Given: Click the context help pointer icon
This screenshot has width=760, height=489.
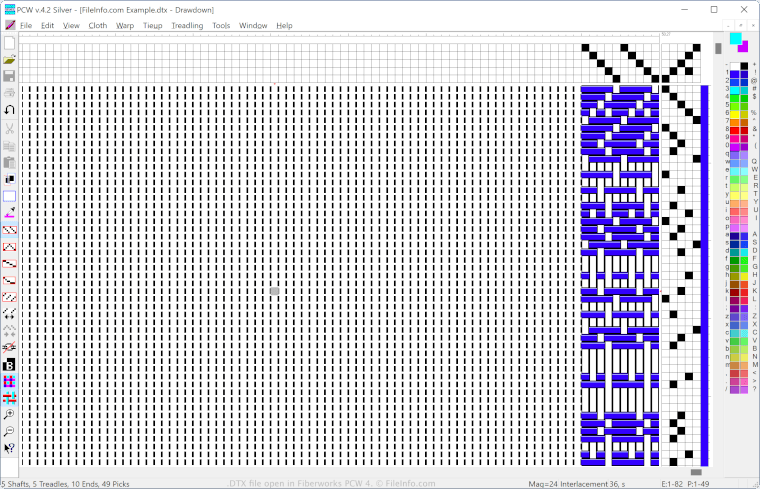Looking at the screenshot, I should (x=9, y=448).
